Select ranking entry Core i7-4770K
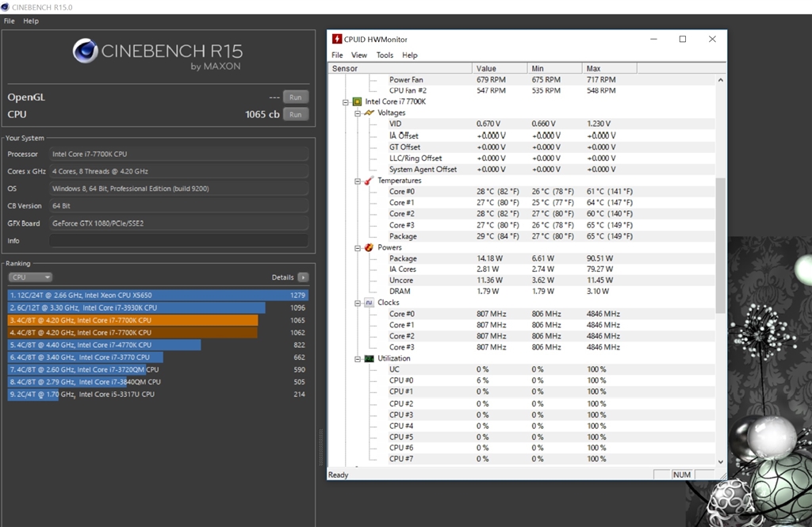812x527 pixels. (158, 345)
